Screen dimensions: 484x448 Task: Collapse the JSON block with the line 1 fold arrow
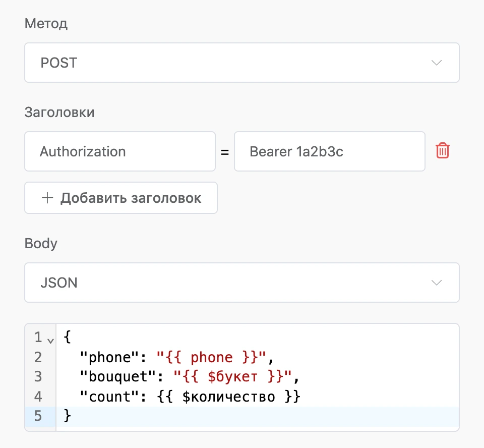(x=50, y=341)
